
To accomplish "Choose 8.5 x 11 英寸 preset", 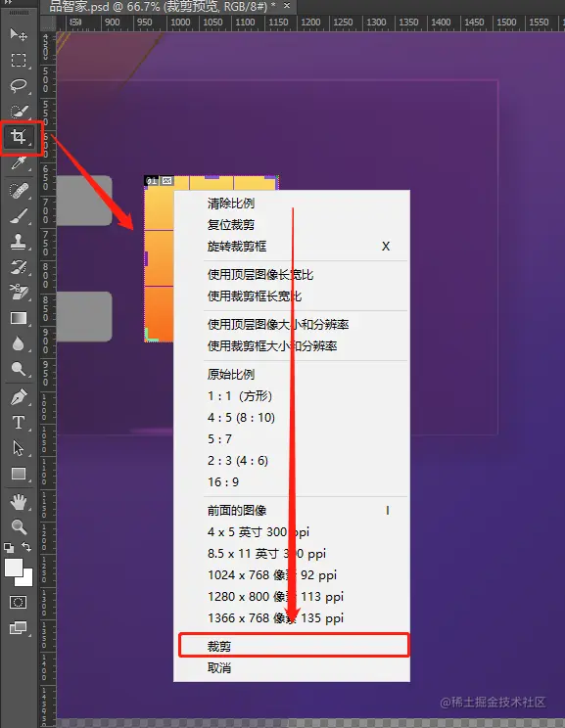I will (292, 554).
